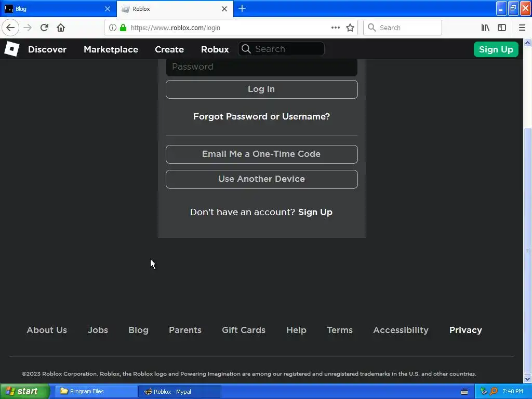Screen dimensions: 532x399
Task: Bookmark this page with the star icon
Action: point(350,28)
